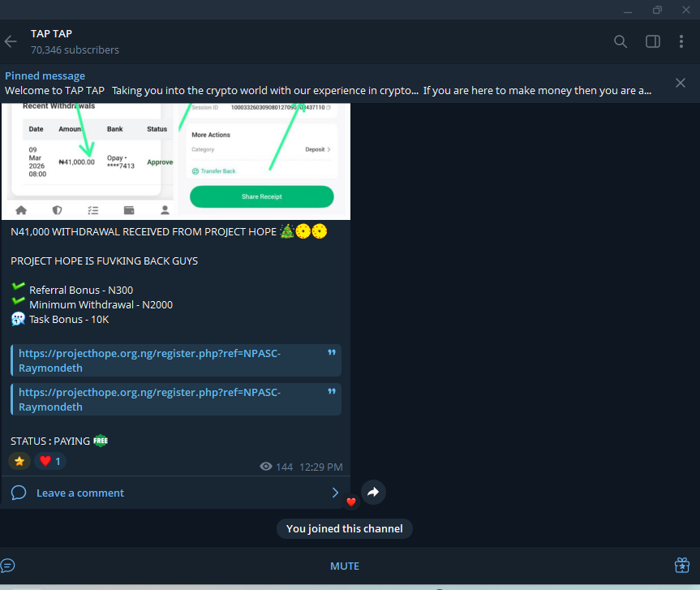Open the discussion chat icon bottom-left
Viewport: 700px width, 590px height.
[8, 566]
